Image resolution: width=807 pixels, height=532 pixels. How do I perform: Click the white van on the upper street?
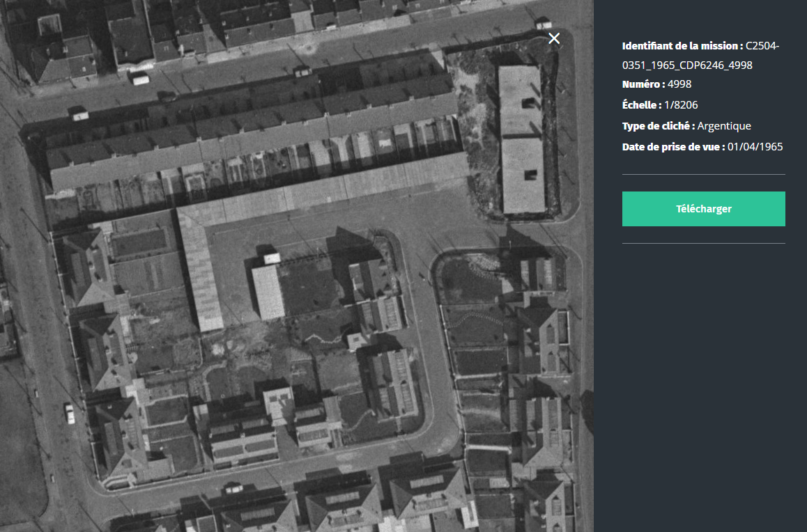point(141,79)
